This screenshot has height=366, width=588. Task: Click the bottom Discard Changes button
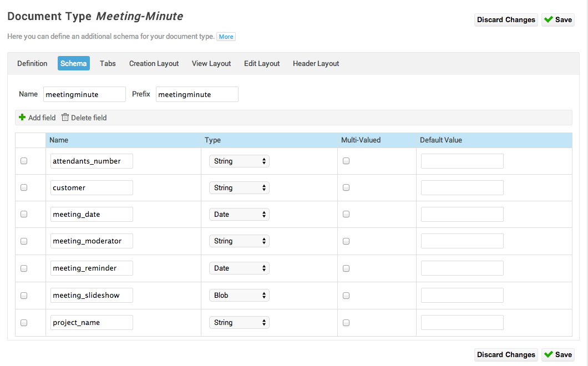tap(506, 355)
